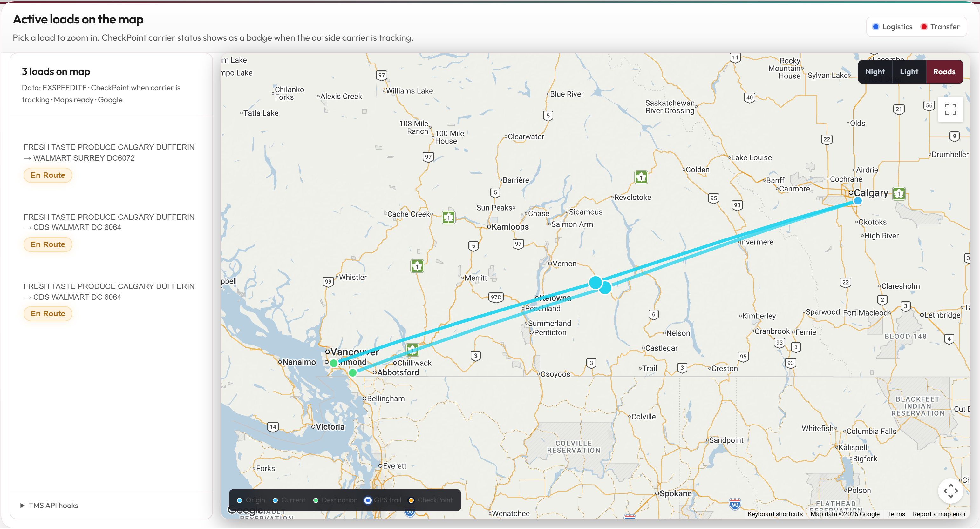The image size is (980, 529).
Task: Click the Revelstoke town label
Action: click(633, 197)
